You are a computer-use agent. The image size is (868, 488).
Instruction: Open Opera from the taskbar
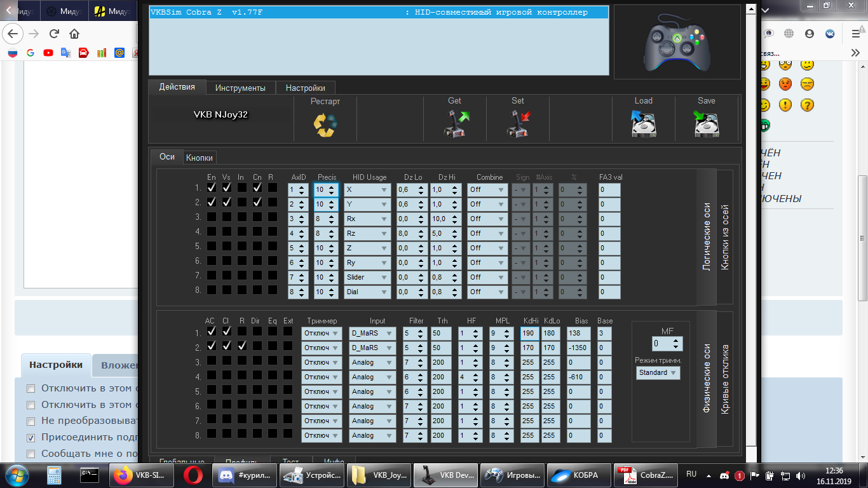pyautogui.click(x=193, y=475)
